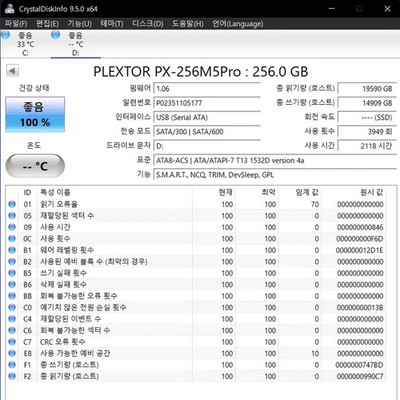Click the status orb of attribute B5
Image resolution: width=400 pixels, height=400 pixels.
pyautogui.click(x=12, y=273)
